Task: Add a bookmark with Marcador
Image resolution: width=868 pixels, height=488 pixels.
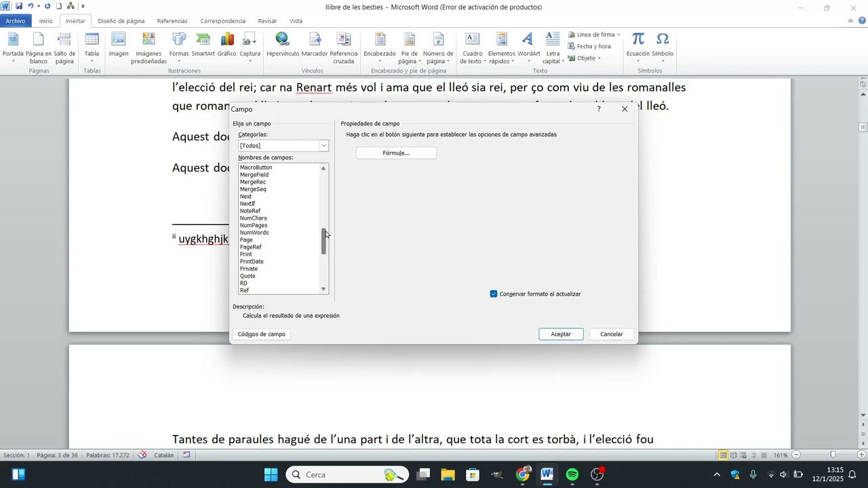Action: pos(315,45)
